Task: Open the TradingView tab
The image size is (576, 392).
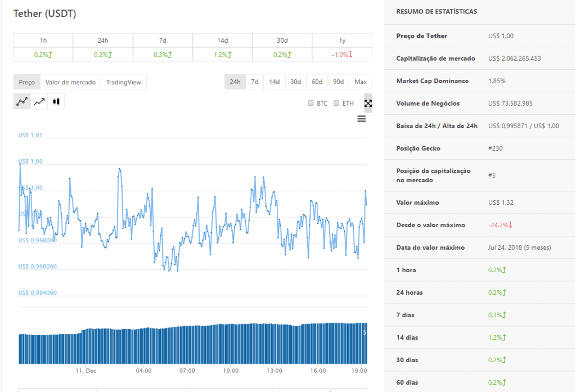Action: (x=124, y=82)
